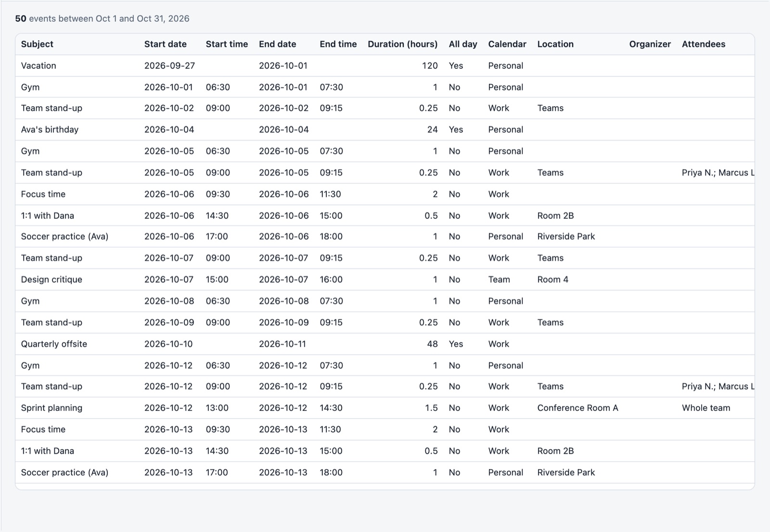Click attendees for 2026-10-05 Team stand-up
The width and height of the screenshot is (770, 532).
pyautogui.click(x=718, y=173)
